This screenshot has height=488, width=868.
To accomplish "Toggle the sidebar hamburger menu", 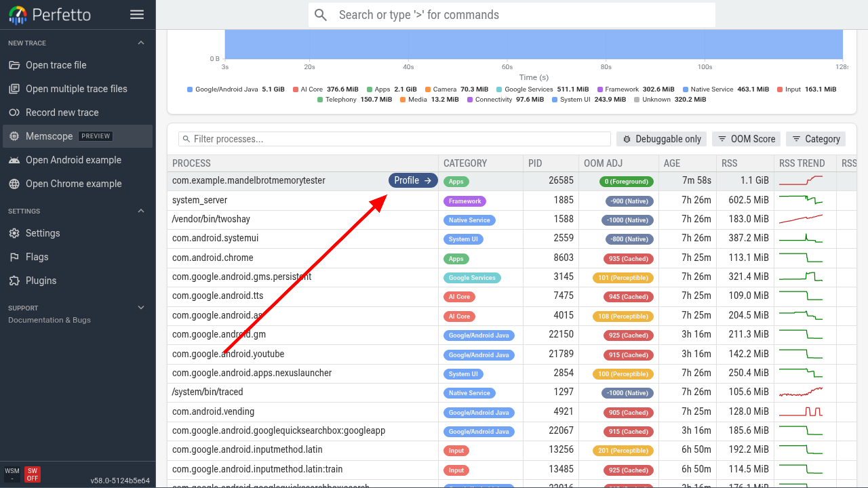I will [137, 15].
